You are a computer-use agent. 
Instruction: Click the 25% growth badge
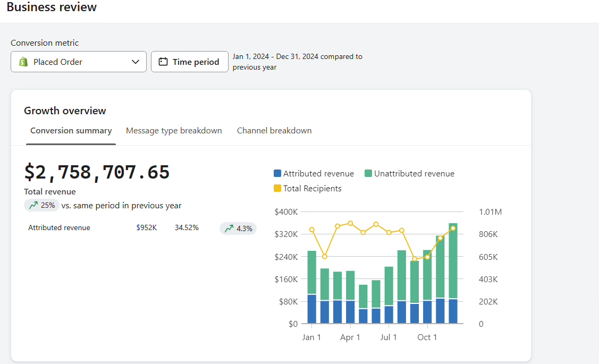click(41, 205)
